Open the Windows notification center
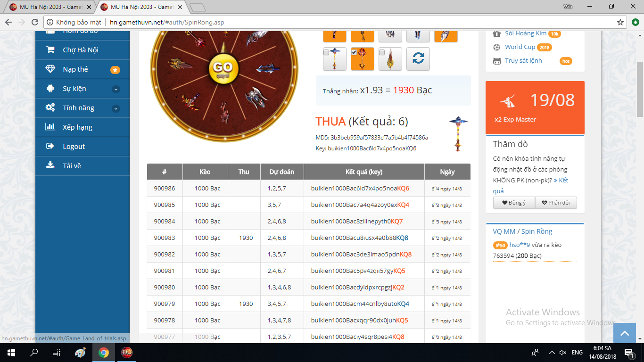Image resolution: width=644 pixels, height=362 pixels. 628,352
